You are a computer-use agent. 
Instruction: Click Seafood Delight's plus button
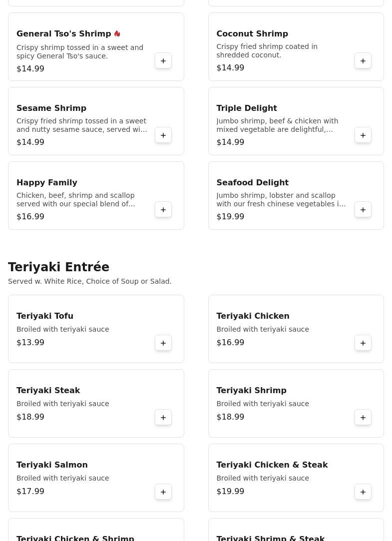coord(363,210)
